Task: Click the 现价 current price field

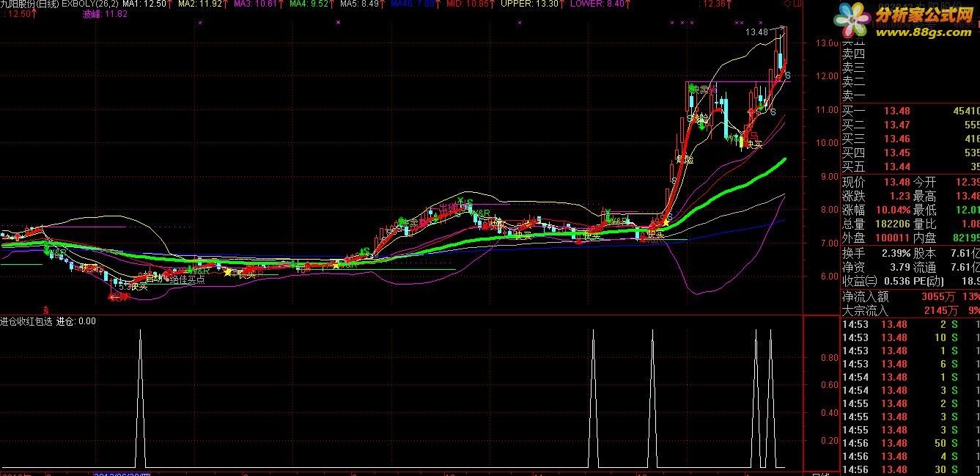Action: (876, 182)
